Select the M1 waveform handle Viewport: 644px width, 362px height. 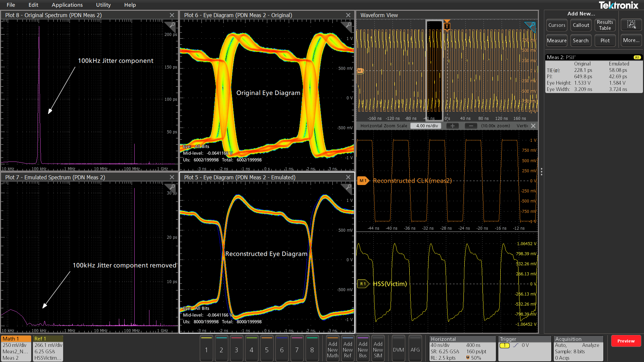363,181
